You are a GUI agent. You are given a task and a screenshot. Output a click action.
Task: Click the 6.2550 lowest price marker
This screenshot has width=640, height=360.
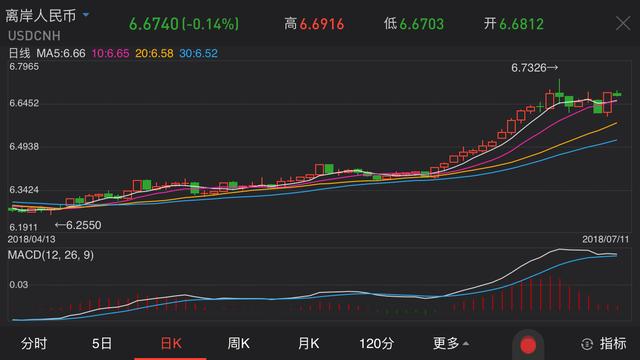pos(78,225)
